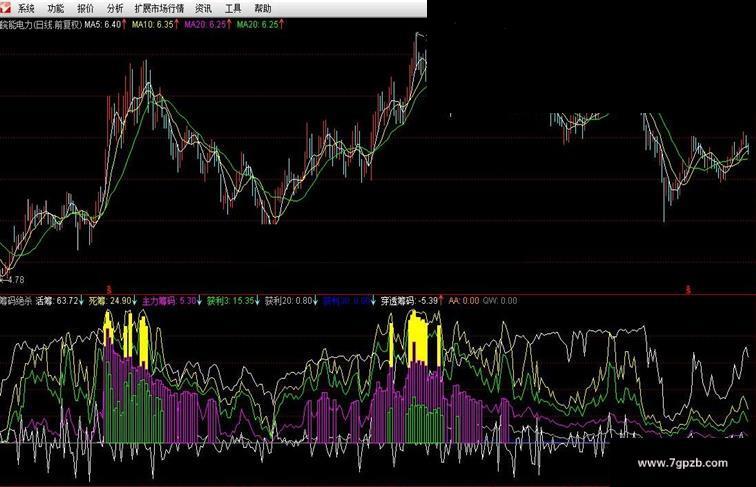Open the 分析 menu
Screen dimensions: 756x487
pos(115,8)
